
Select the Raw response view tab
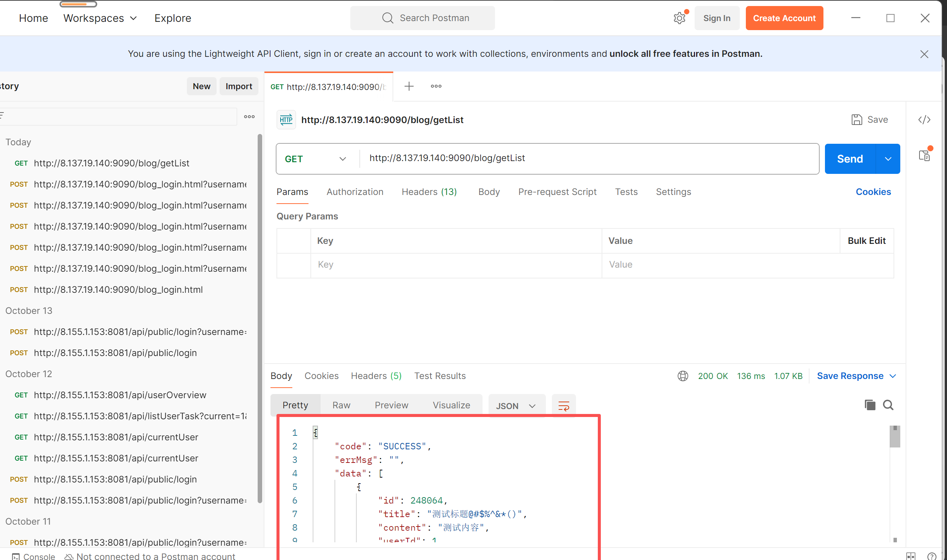(341, 405)
